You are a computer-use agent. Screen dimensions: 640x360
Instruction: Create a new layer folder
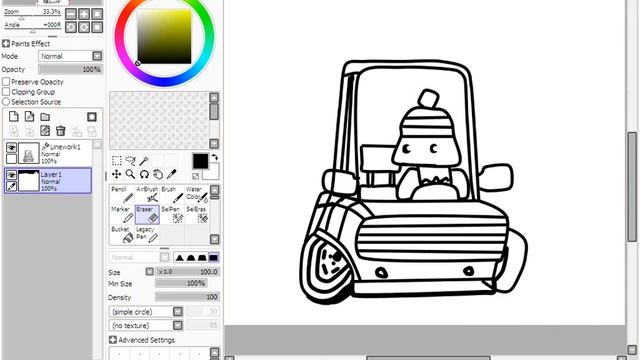45,117
